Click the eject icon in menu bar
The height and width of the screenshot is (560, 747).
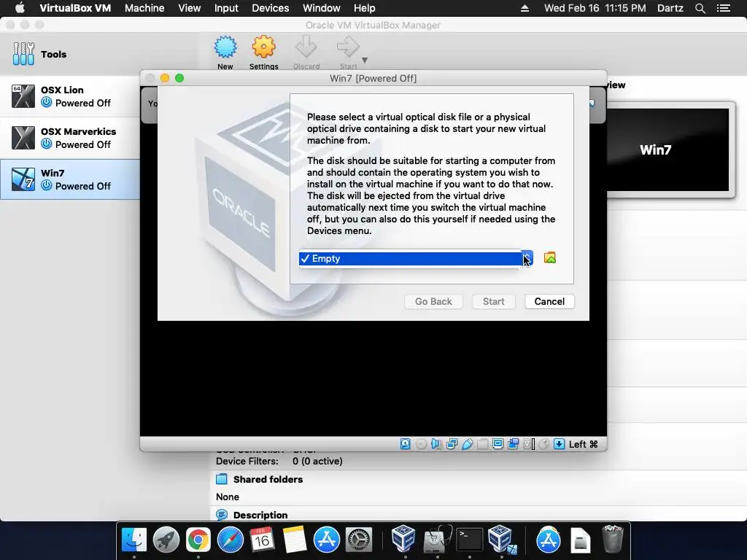(525, 8)
